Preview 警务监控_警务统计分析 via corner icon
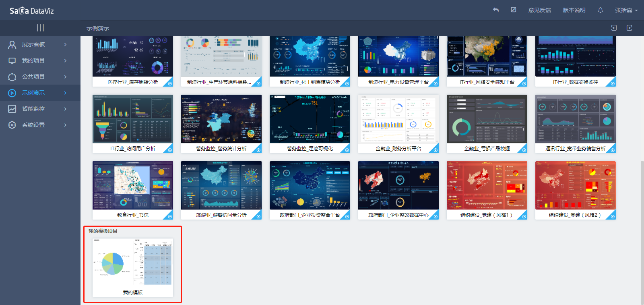 click(x=258, y=150)
